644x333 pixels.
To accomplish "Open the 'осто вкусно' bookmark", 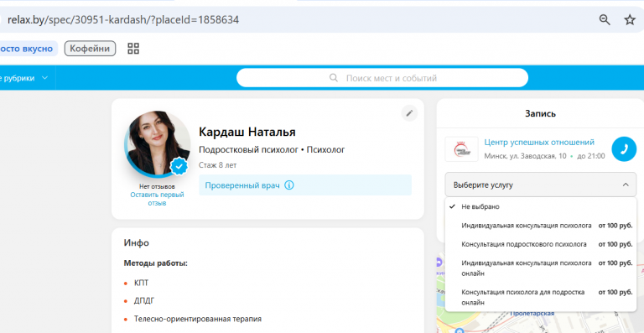I will tap(27, 49).
